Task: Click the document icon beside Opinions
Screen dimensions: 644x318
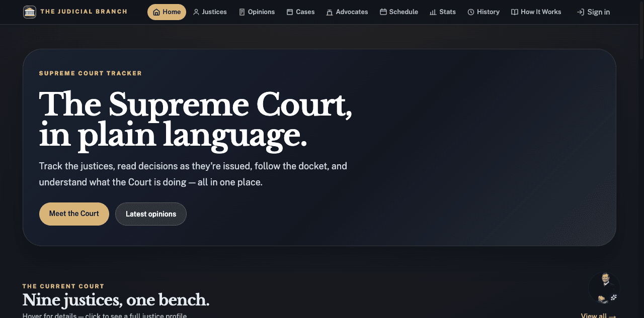Action: 243,12
